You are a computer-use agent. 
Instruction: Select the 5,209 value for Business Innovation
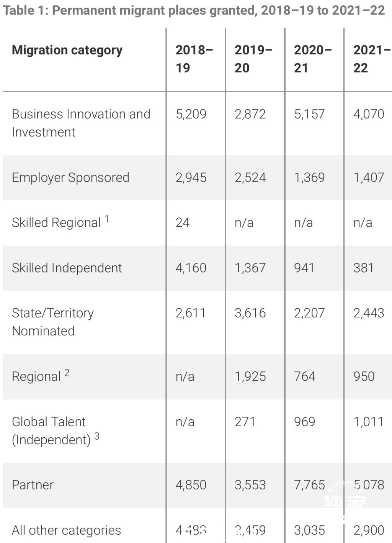pos(191,114)
